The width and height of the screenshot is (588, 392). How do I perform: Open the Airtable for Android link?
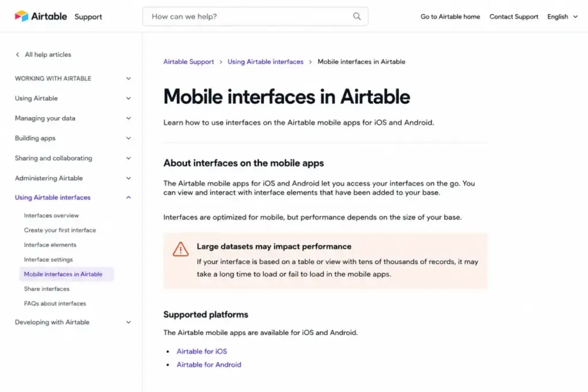pos(209,364)
